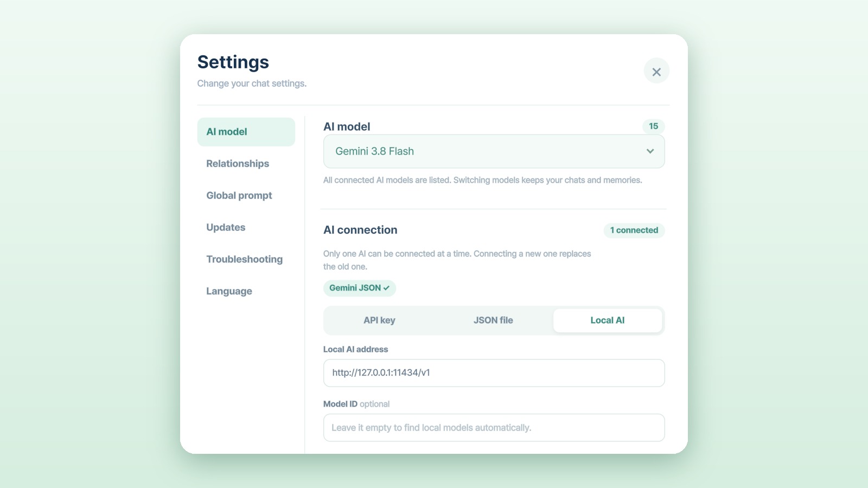Select the Local AI tab
Screen dimensions: 868x488
[608, 320]
